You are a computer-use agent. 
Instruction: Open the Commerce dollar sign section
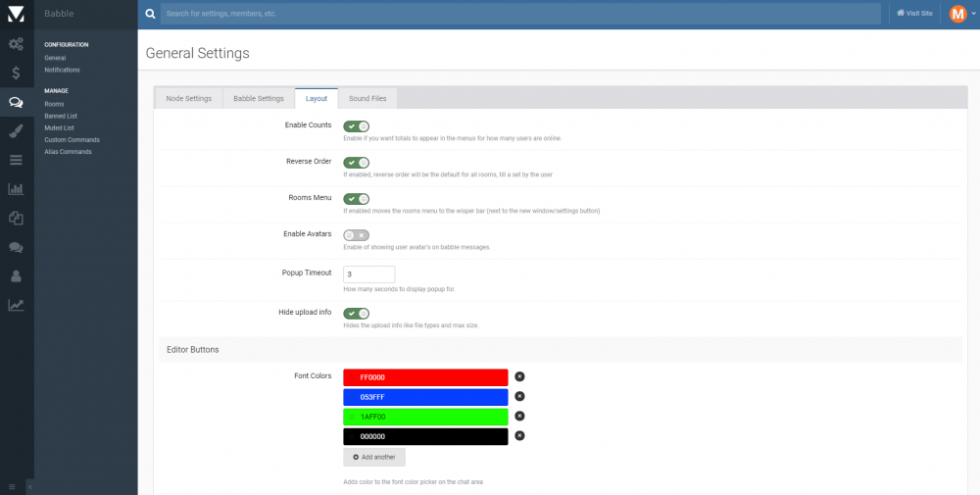coord(16,73)
